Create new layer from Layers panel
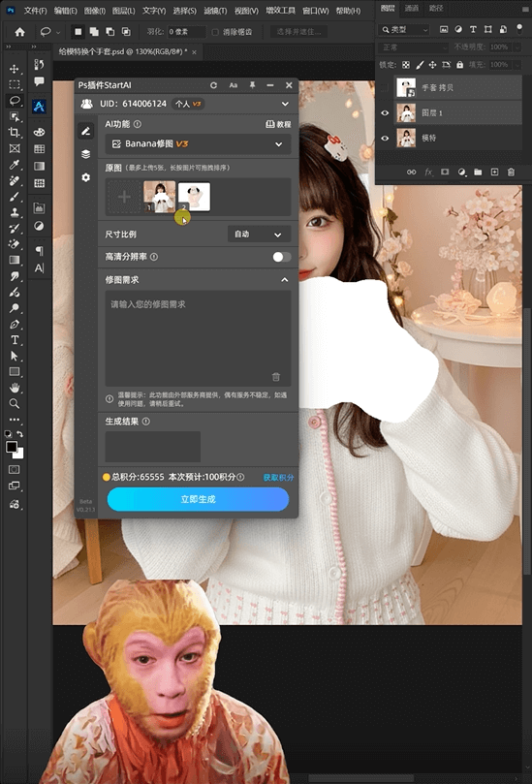The width and height of the screenshot is (532, 784). 494,172
